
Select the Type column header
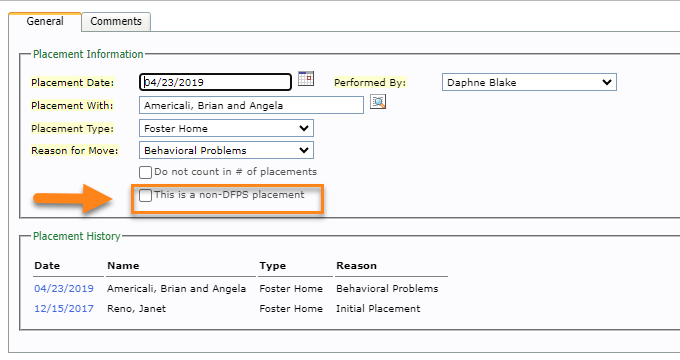pyautogui.click(x=272, y=266)
